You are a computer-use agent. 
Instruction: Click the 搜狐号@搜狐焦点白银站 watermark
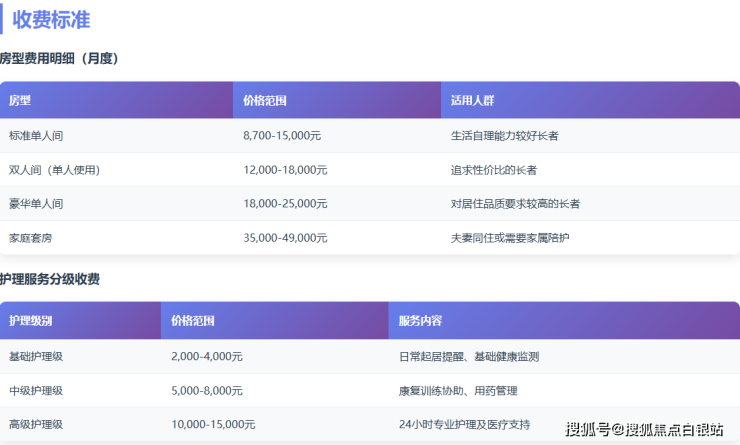[x=644, y=430]
